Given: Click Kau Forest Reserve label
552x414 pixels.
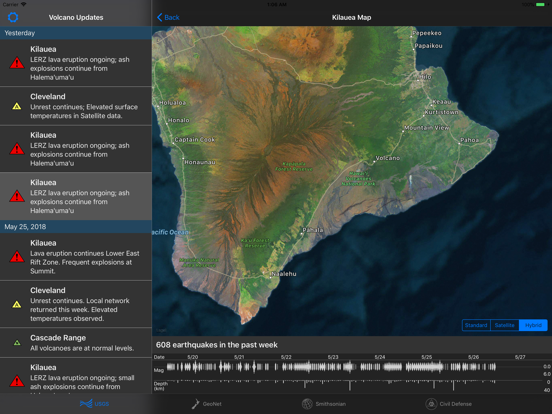Looking at the screenshot, I should tap(255, 243).
